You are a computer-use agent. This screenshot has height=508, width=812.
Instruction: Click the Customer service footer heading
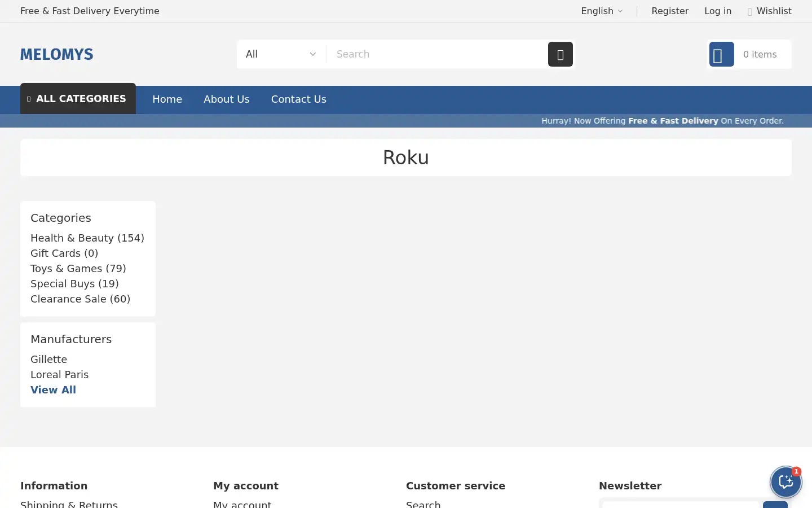click(x=456, y=486)
